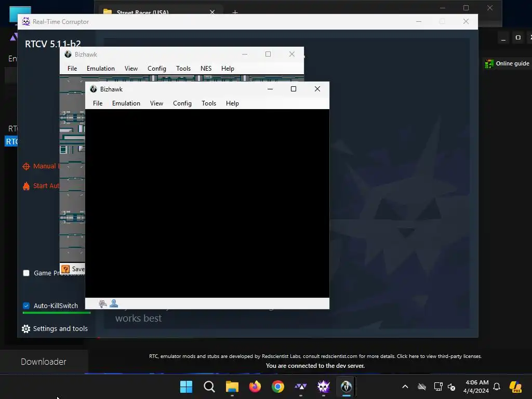Toggle the Auto-KillSwitch checkbox
532x399 pixels.
[x=26, y=305]
